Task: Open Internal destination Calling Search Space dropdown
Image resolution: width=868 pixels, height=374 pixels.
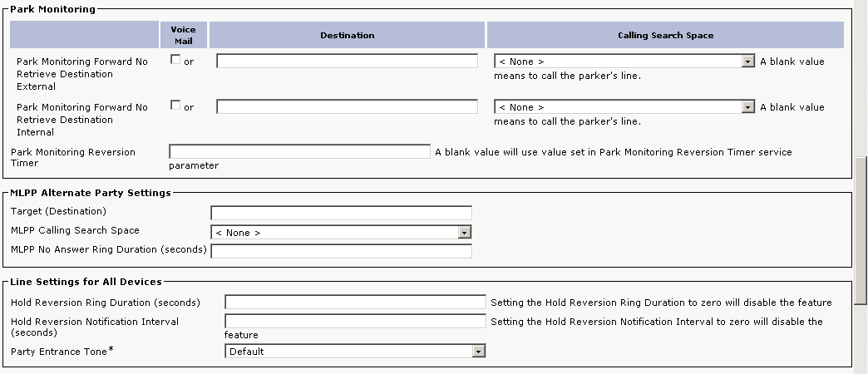Action: (x=624, y=107)
